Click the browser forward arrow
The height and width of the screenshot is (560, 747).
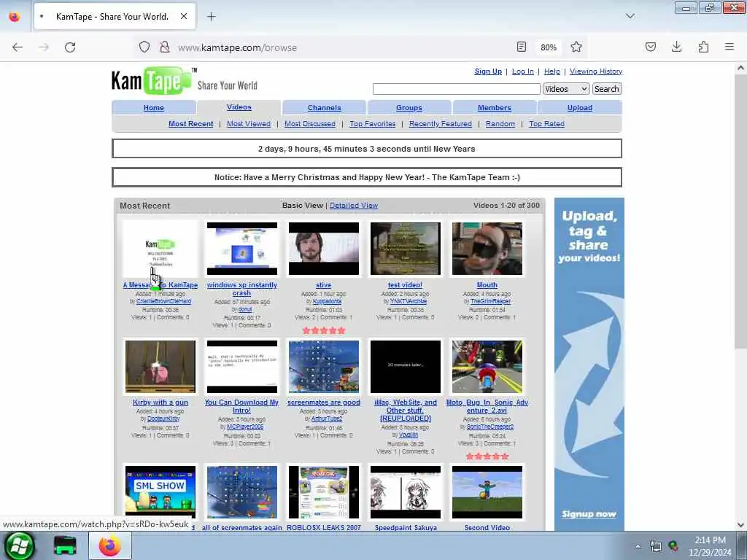(44, 47)
